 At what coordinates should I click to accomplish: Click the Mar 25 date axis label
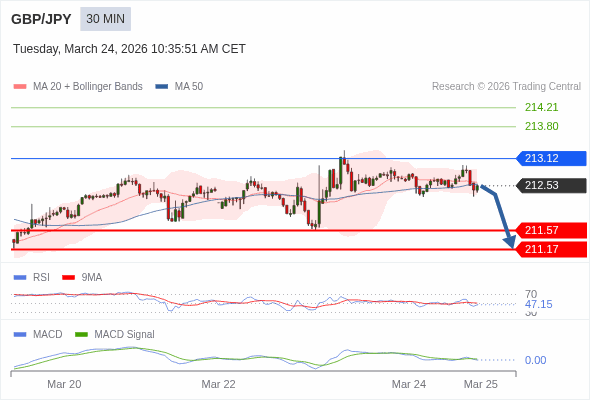coord(481,384)
